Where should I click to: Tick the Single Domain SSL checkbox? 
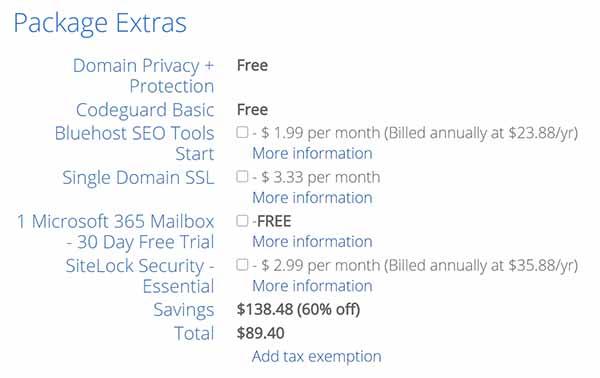242,177
